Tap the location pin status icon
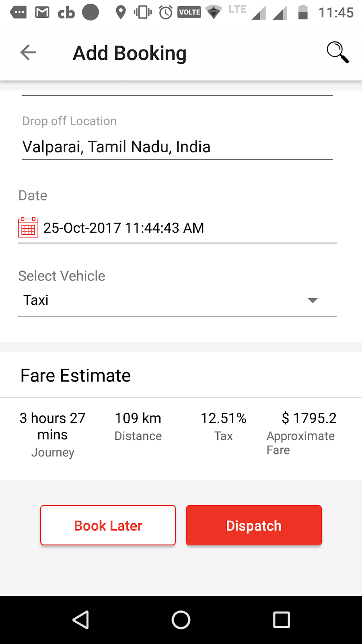 [x=120, y=12]
